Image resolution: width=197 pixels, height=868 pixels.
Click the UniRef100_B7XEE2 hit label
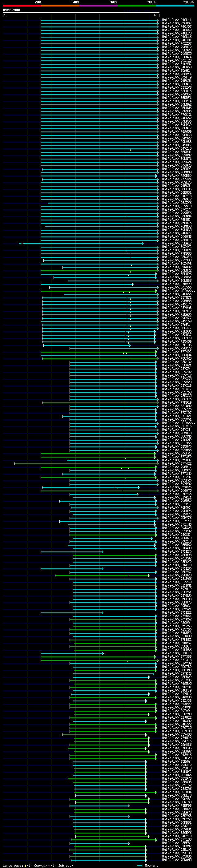[177, 612]
